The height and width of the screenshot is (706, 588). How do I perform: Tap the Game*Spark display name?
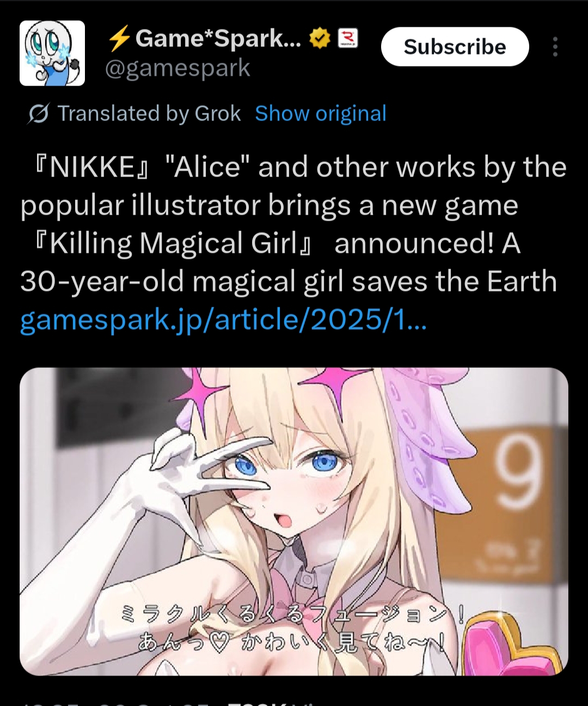(218, 38)
